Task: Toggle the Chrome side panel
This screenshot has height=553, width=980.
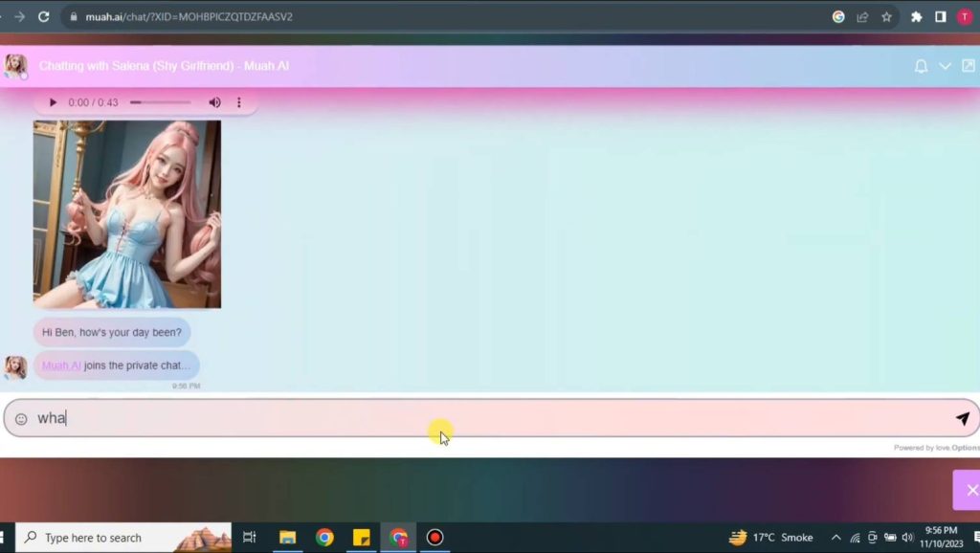Action: tap(940, 17)
